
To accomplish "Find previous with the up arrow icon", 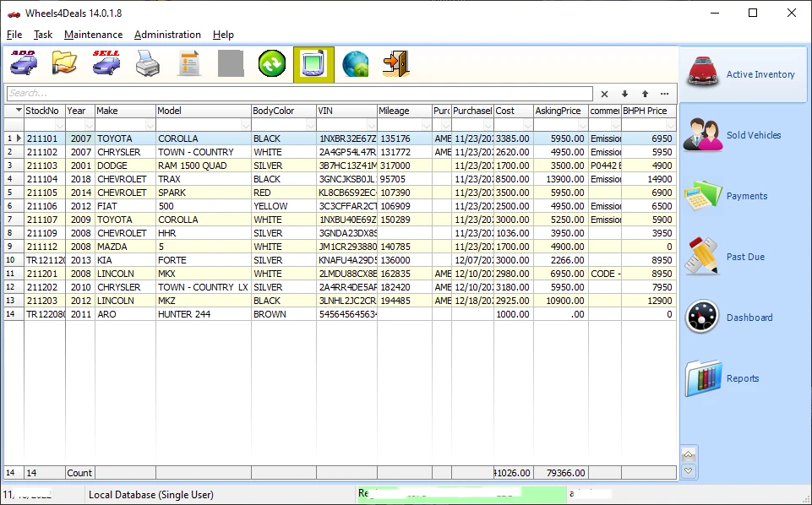I will point(645,94).
